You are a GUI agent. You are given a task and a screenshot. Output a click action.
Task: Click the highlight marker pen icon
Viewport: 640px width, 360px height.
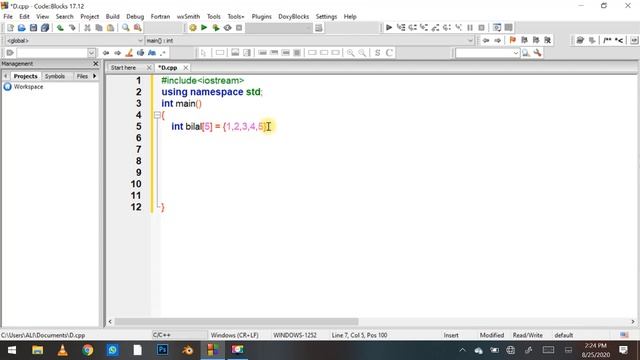pyautogui.click(x=129, y=53)
